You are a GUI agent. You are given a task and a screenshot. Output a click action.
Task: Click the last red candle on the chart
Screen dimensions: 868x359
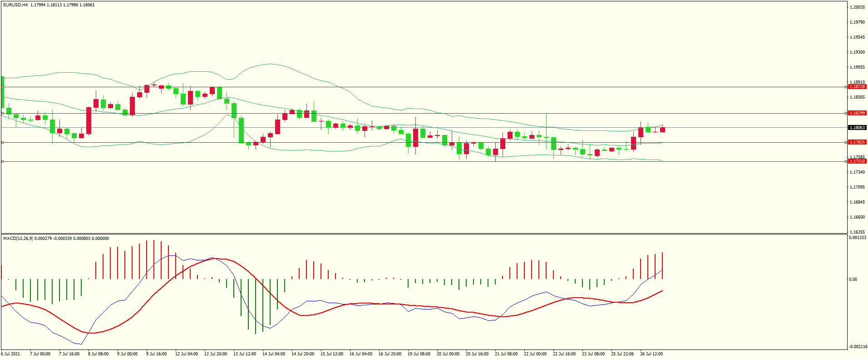(x=662, y=130)
